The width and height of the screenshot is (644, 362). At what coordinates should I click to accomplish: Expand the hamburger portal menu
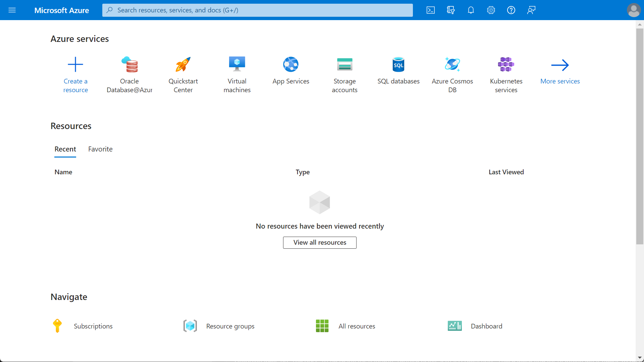pyautogui.click(x=12, y=10)
